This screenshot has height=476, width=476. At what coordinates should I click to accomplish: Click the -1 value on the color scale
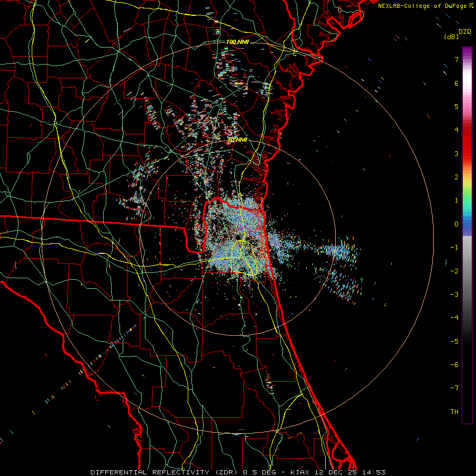pyautogui.click(x=454, y=248)
